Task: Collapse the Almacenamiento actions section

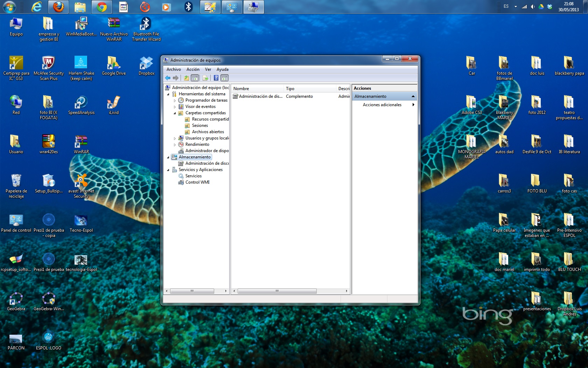Action: (x=413, y=96)
